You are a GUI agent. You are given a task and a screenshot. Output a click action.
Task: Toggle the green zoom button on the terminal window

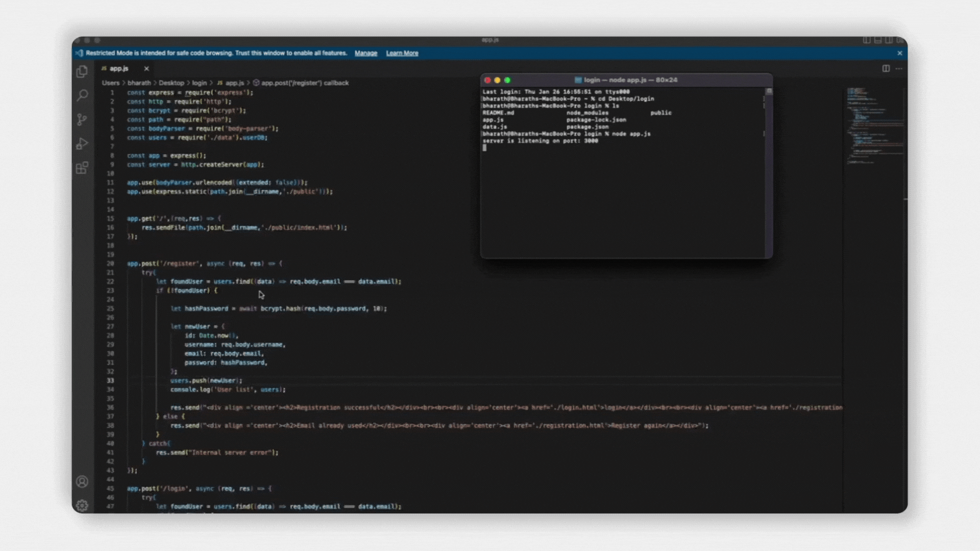coord(508,80)
